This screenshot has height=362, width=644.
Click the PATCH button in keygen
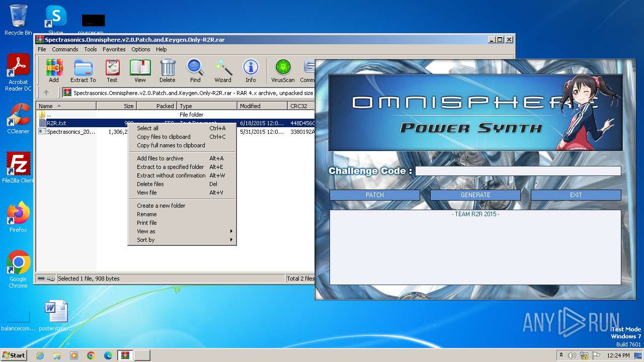375,195
